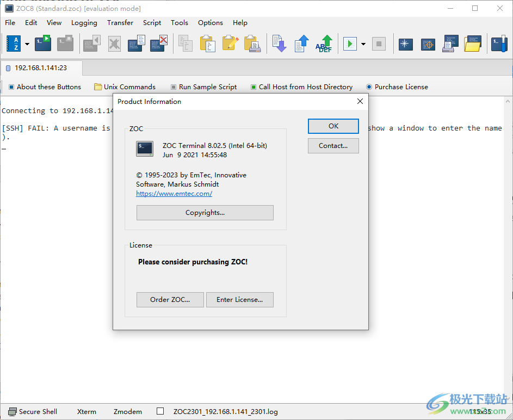Click the clipboard with pencil icon
This screenshot has height=420, width=513.
(x=230, y=43)
